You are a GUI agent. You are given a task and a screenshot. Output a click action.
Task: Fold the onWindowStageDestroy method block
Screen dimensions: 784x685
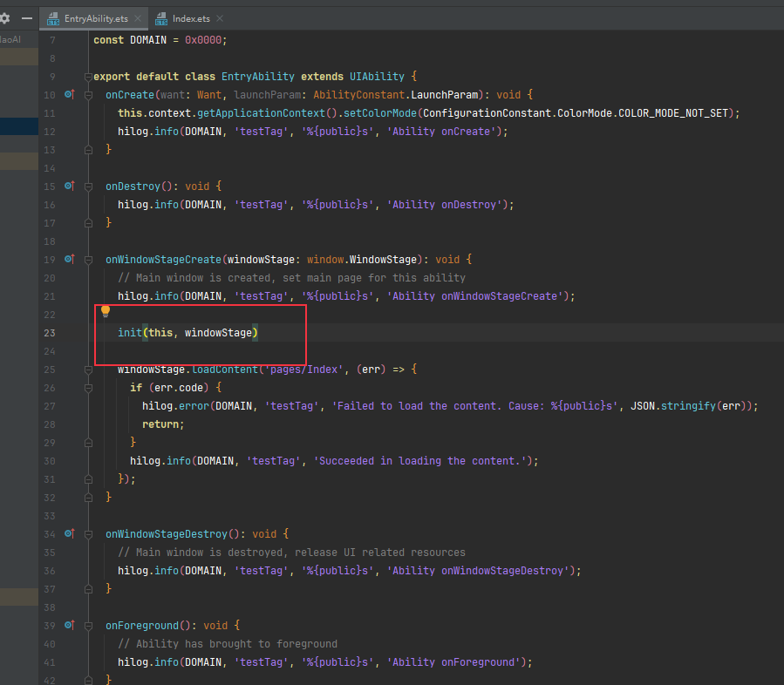pos(88,534)
